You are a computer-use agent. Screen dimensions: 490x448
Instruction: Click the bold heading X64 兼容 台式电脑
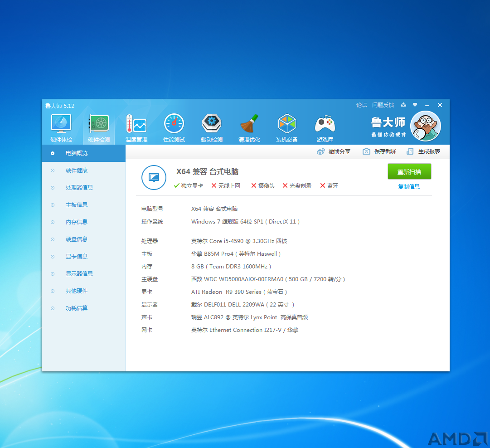pyautogui.click(x=207, y=172)
